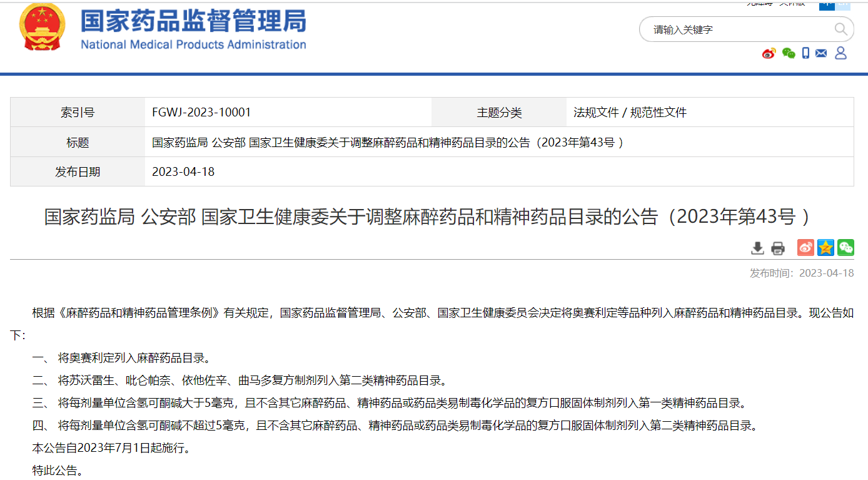Select the 2023-04-18 date cell
The width and height of the screenshot is (868, 480).
coord(183,171)
